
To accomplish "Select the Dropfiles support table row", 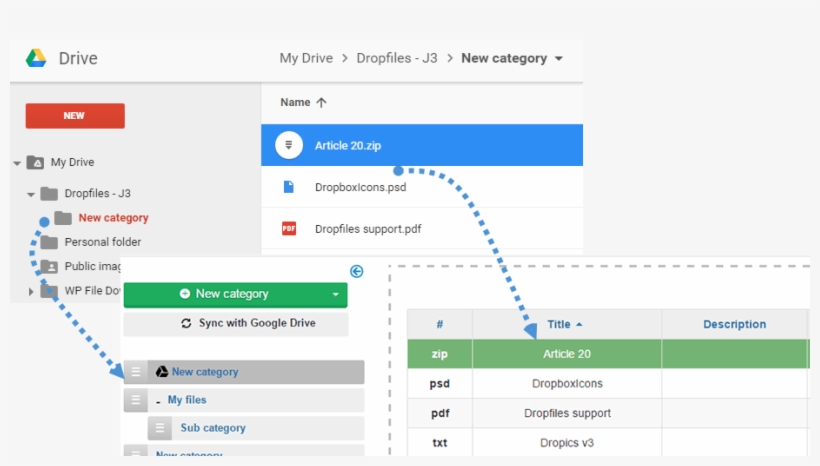I will click(608, 413).
